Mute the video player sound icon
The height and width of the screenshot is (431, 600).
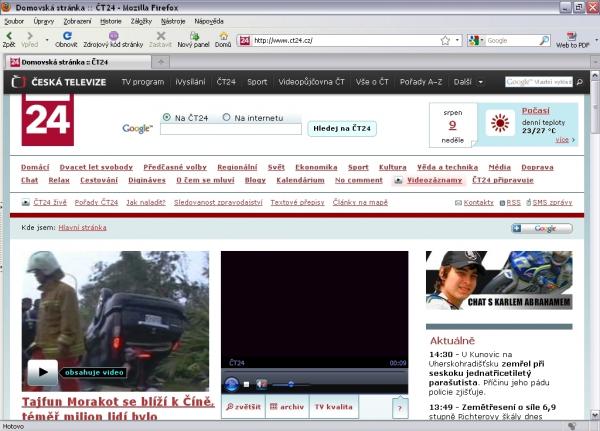[x=261, y=384]
